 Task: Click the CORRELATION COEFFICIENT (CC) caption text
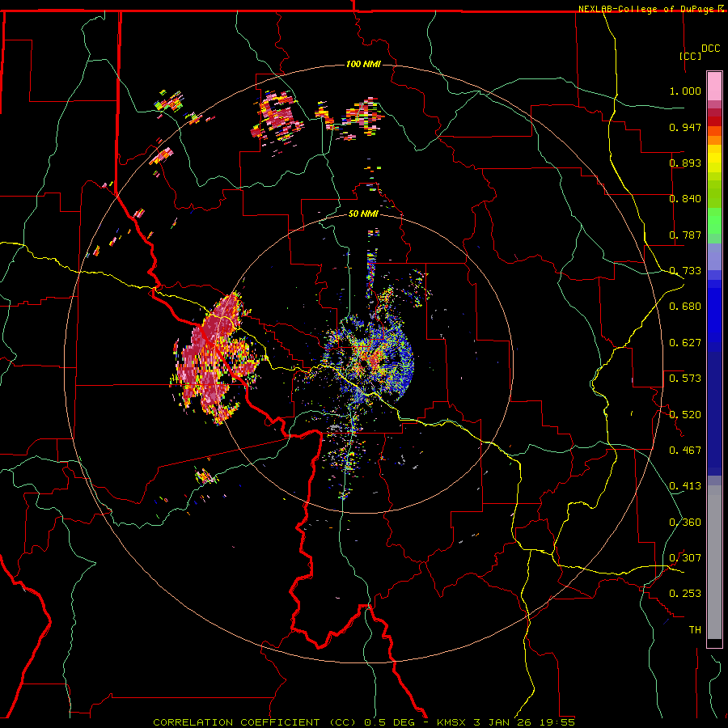pos(255,722)
